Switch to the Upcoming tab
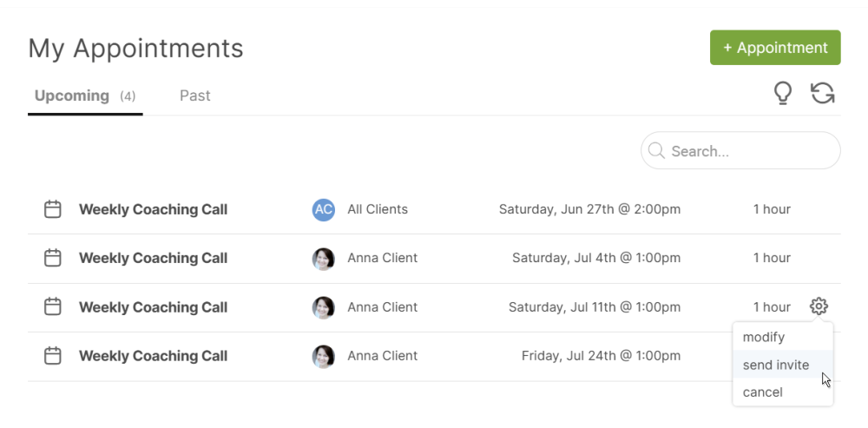 (x=85, y=95)
